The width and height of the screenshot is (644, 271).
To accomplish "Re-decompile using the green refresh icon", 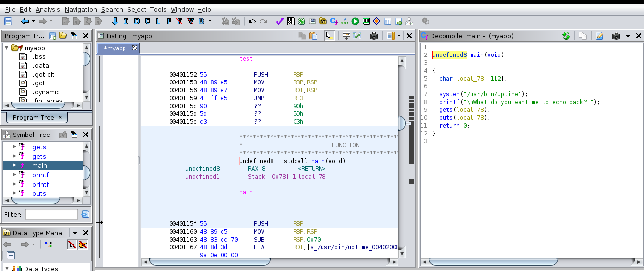I will (566, 36).
